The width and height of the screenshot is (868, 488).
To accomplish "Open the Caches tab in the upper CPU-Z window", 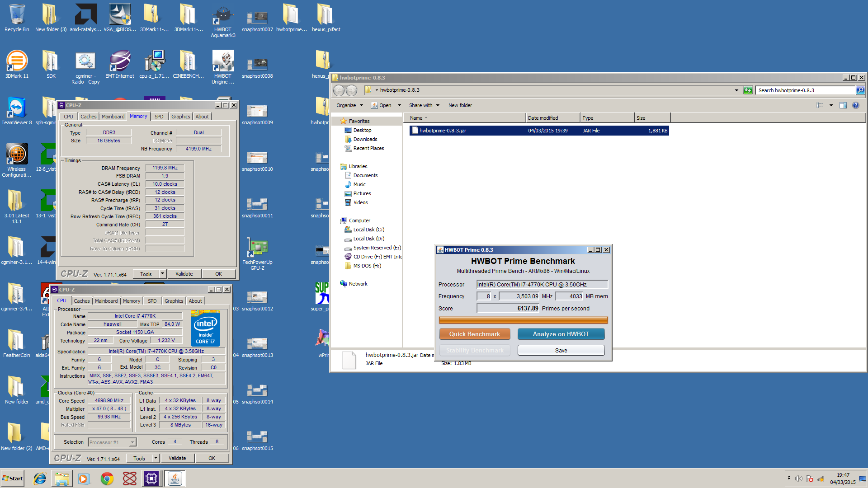I will point(89,117).
